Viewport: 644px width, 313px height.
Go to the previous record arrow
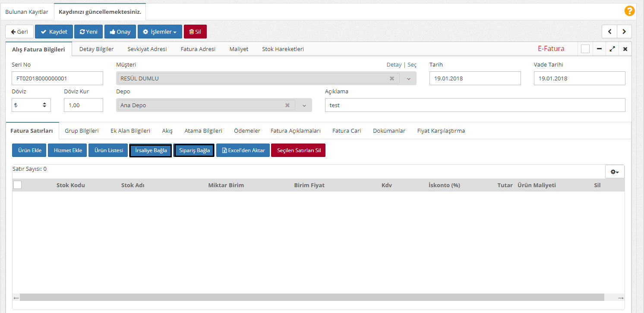[609, 32]
